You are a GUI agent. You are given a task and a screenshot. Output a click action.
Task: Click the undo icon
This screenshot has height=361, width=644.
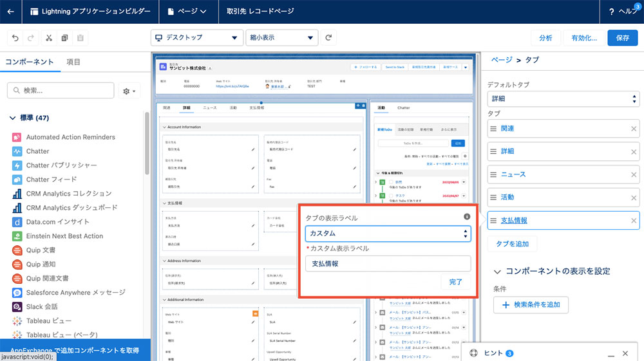tap(15, 38)
